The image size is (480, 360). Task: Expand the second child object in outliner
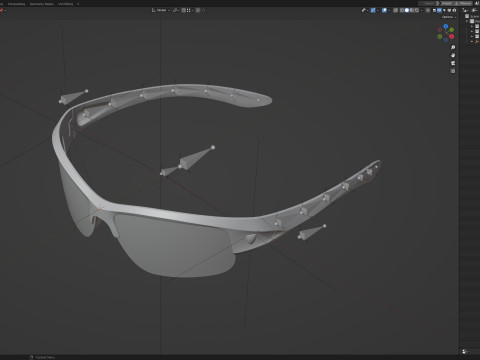click(472, 31)
